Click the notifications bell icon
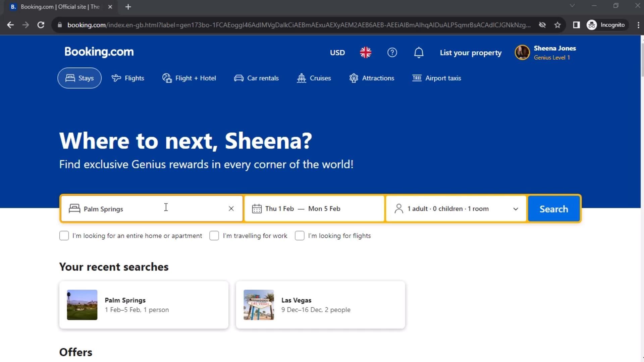This screenshot has width=644, height=362. coord(419,53)
